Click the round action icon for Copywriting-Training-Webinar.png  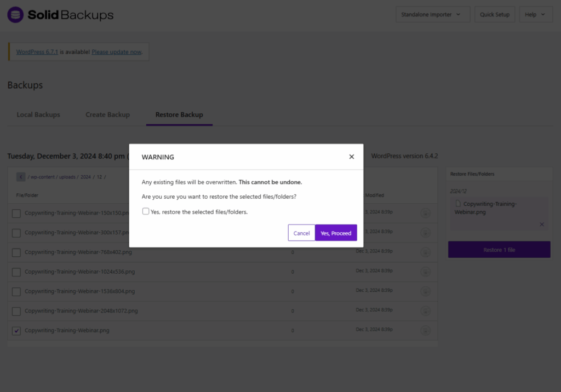[x=425, y=331]
